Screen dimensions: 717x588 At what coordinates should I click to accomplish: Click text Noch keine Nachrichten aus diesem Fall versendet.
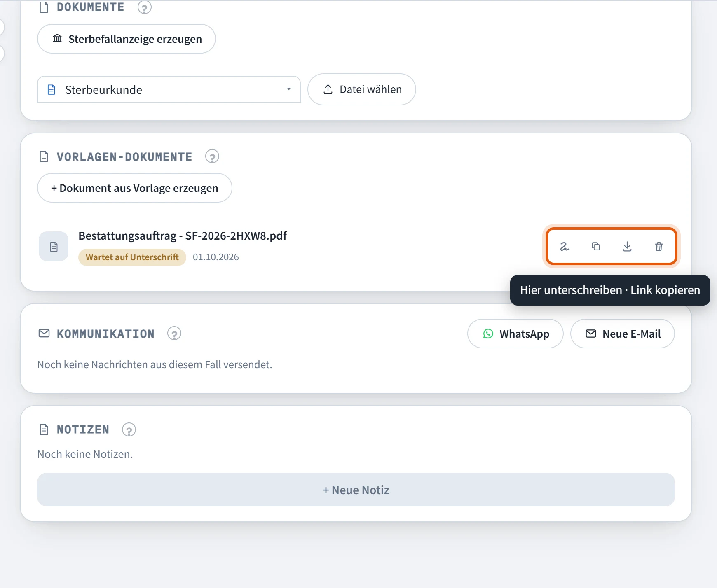(155, 364)
